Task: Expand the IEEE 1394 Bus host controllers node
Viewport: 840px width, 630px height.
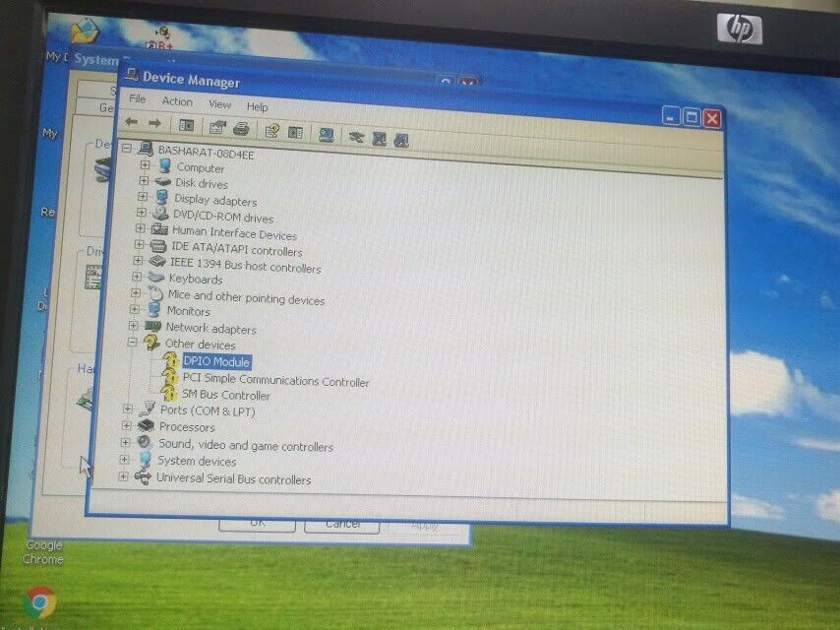Action: 138,261
